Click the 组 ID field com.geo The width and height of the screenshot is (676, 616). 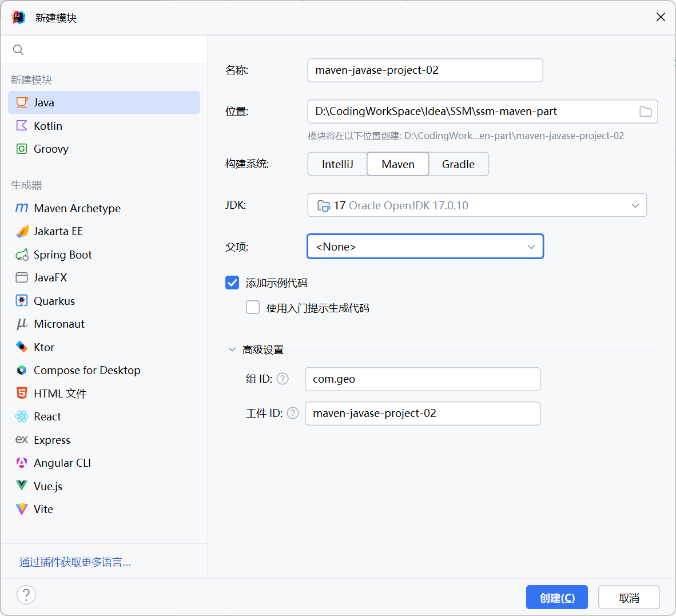(423, 379)
